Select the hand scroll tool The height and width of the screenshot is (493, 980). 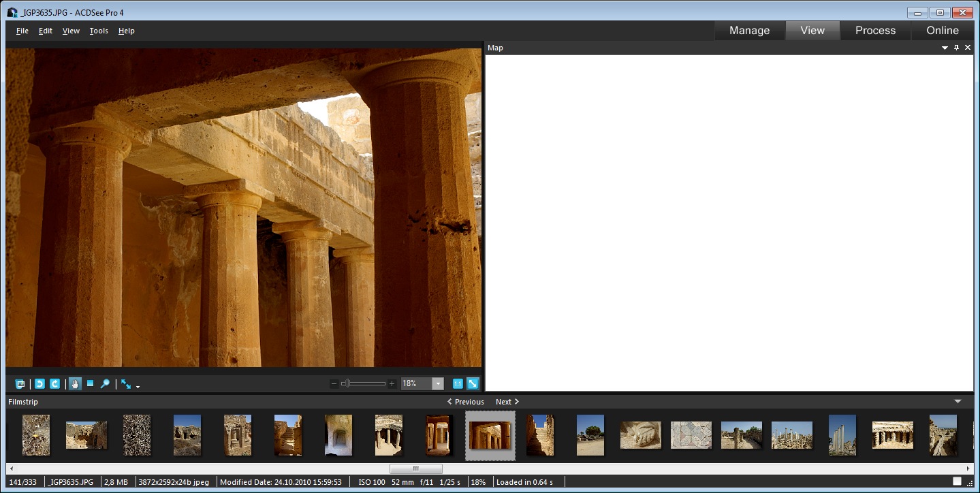click(75, 384)
